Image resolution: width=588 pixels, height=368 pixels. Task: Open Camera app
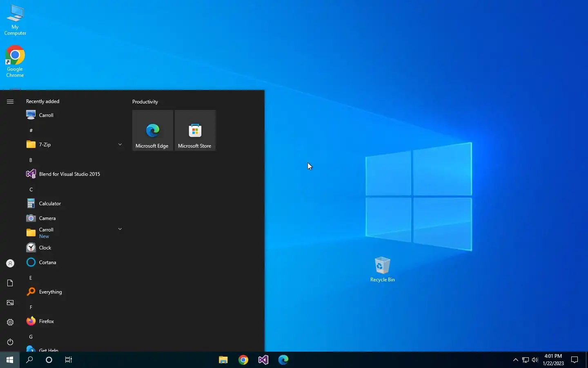point(74,218)
